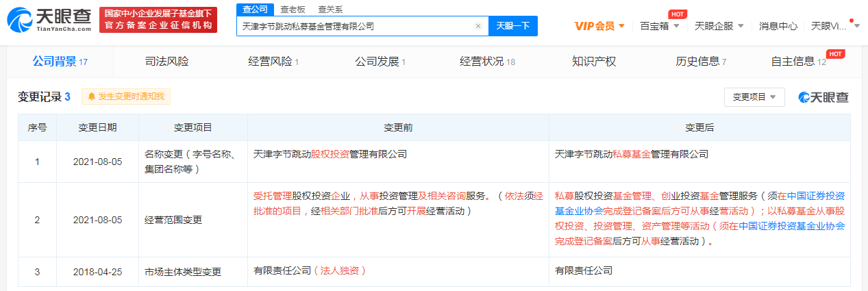Expand the 百宝箱 menu
The height and width of the screenshot is (291, 868).
click(x=660, y=26)
